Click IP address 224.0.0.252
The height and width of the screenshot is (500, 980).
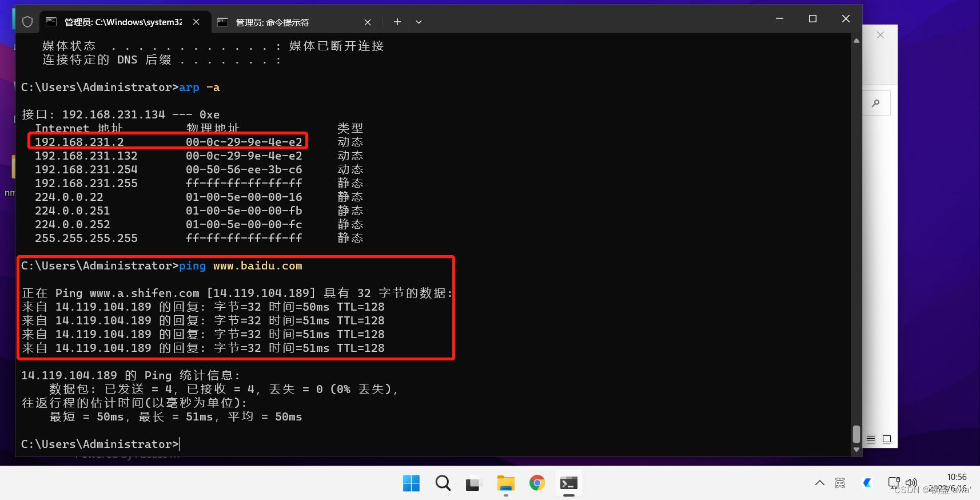73,224
